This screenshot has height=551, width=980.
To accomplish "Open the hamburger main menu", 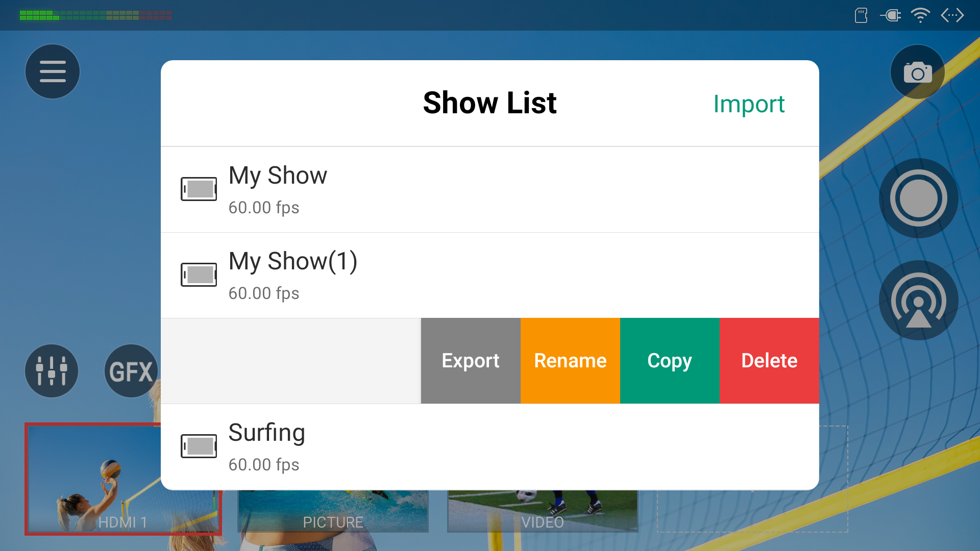I will [x=53, y=71].
